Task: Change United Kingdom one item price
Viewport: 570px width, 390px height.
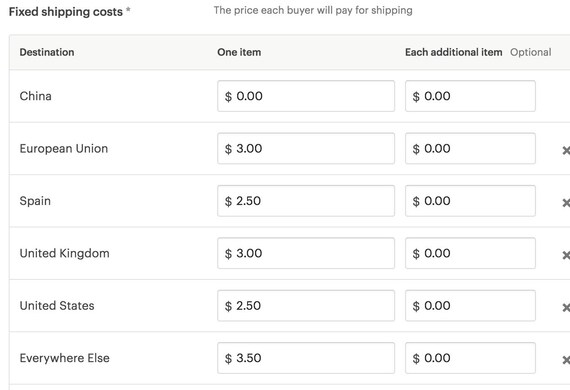Action: (306, 253)
